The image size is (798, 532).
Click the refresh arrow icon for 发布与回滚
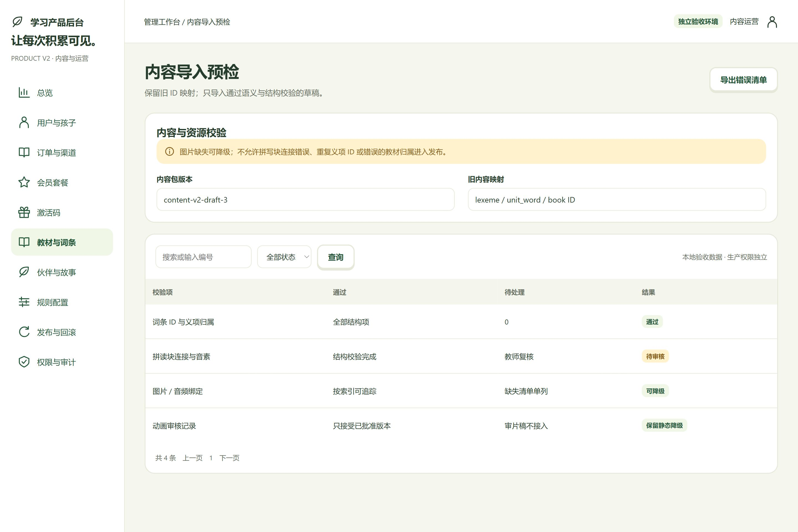pos(24,332)
